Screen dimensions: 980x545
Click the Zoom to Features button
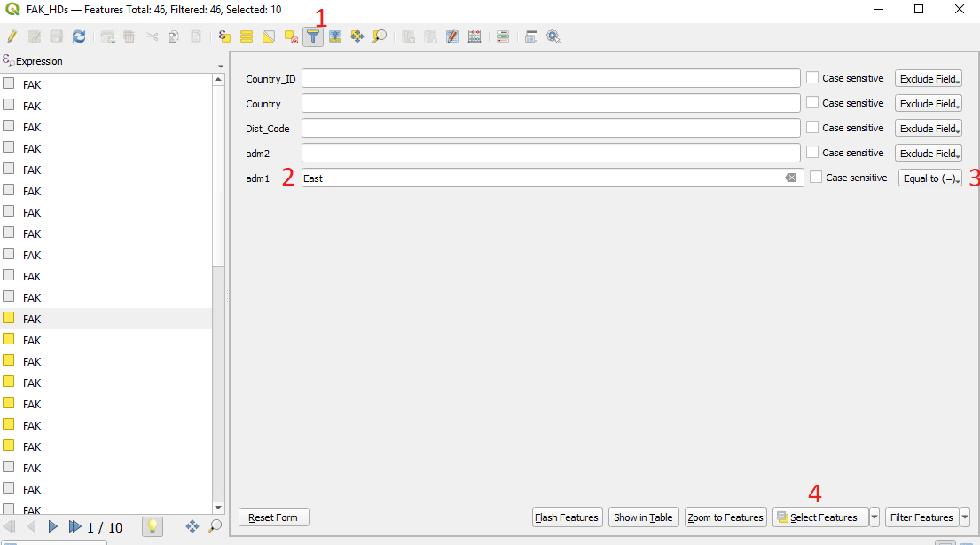coord(725,517)
